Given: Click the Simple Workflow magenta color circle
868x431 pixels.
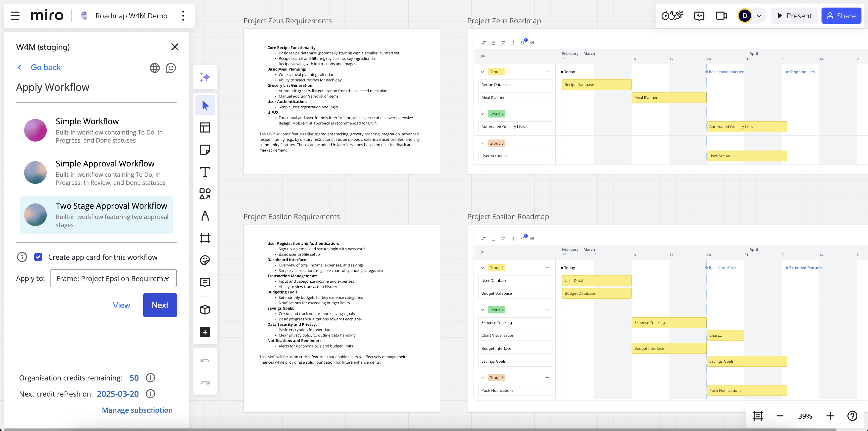Looking at the screenshot, I should (35, 130).
